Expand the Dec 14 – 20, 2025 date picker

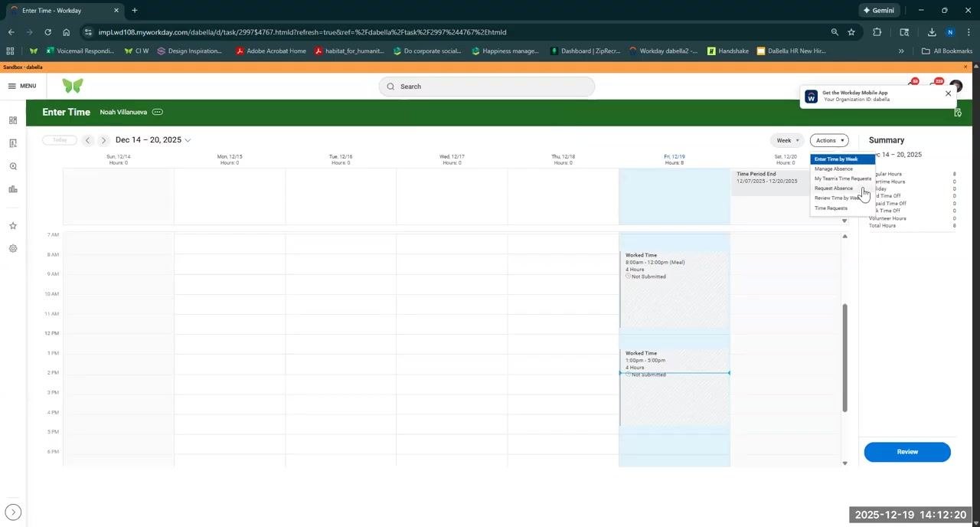point(153,140)
